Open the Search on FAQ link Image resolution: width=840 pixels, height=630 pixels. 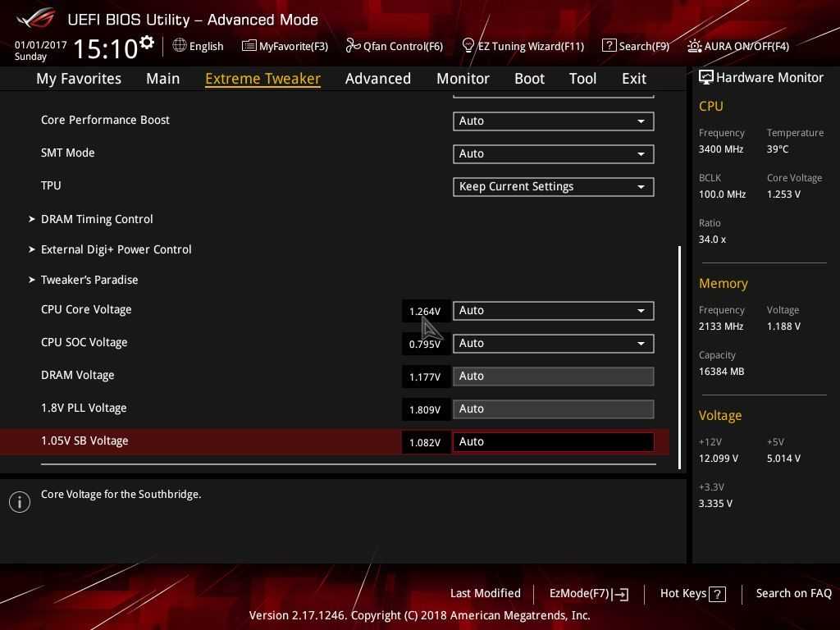point(793,594)
